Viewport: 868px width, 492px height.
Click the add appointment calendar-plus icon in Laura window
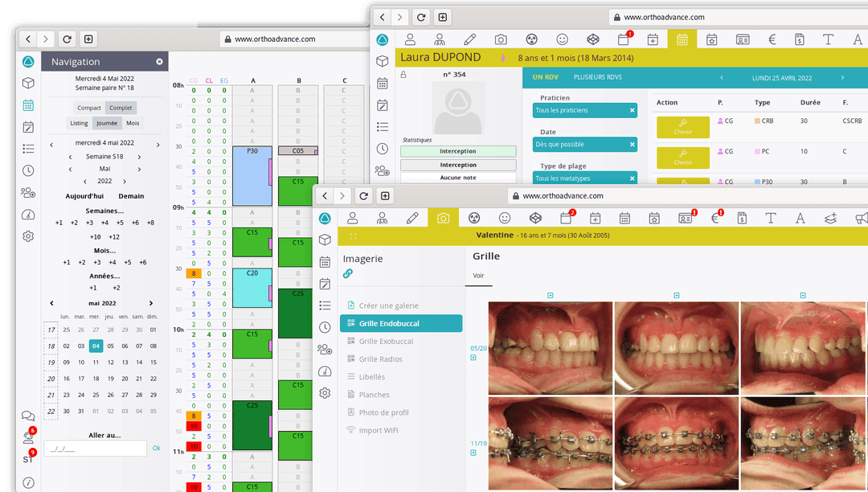click(653, 39)
